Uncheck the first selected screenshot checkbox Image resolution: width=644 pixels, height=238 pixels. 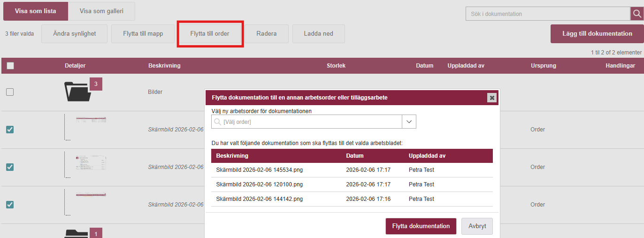tap(10, 130)
